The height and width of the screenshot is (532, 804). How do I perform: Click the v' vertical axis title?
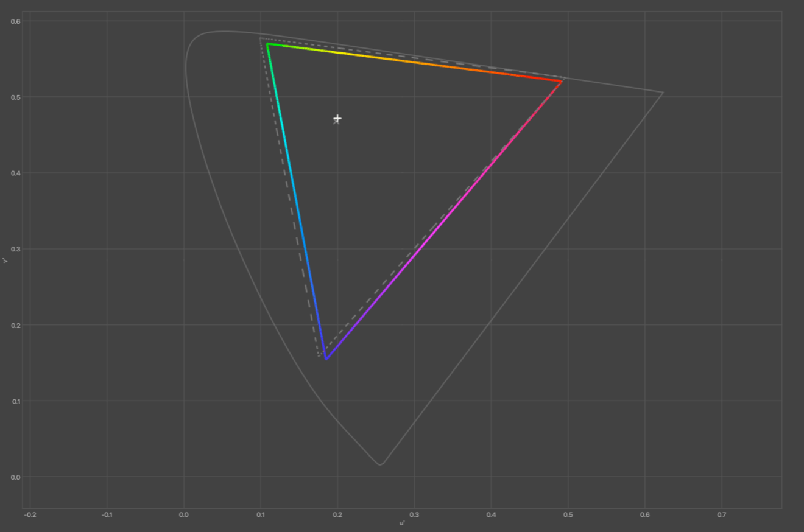pyautogui.click(x=5, y=261)
